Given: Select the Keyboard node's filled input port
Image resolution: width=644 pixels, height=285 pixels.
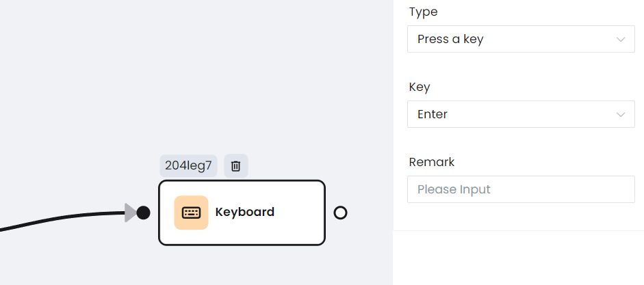Looking at the screenshot, I should click(x=143, y=213).
